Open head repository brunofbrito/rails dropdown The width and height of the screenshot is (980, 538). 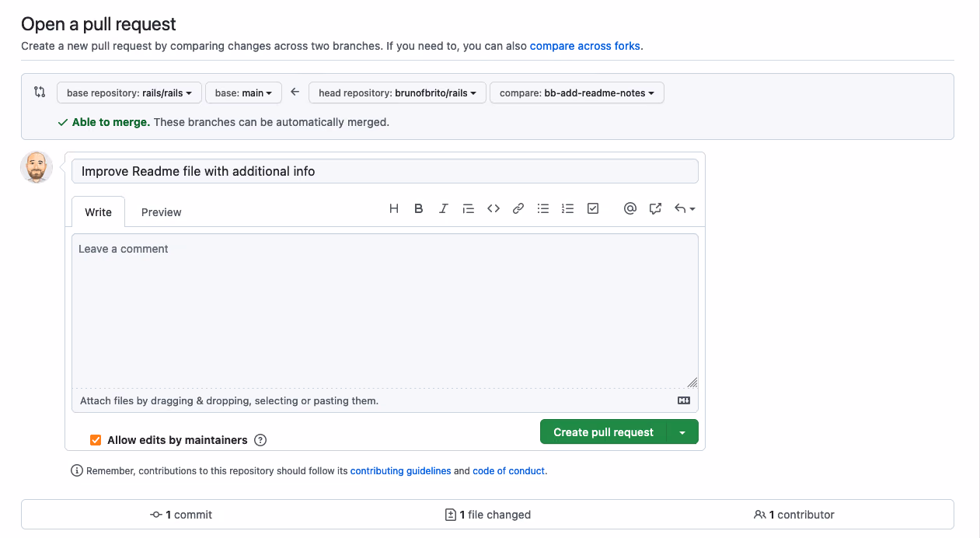[397, 93]
